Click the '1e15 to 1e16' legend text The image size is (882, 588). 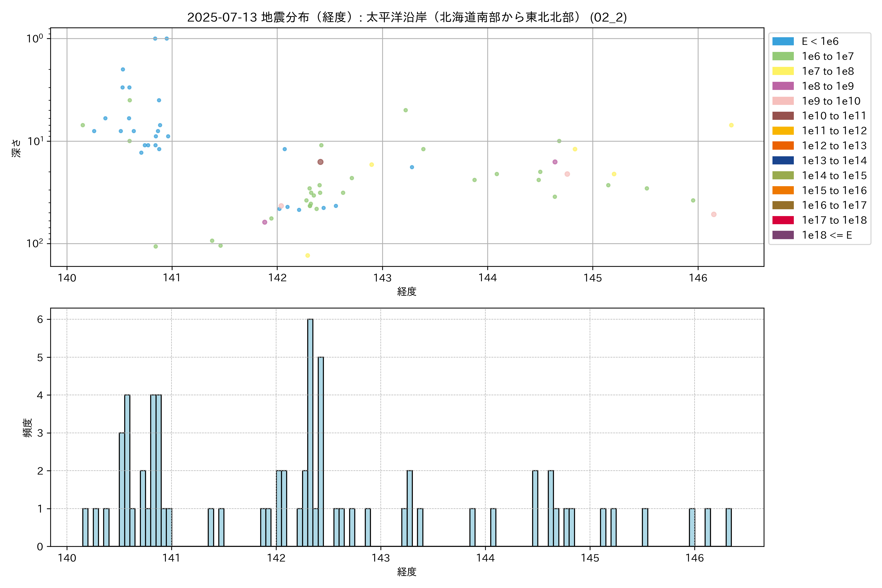pyautogui.click(x=834, y=191)
